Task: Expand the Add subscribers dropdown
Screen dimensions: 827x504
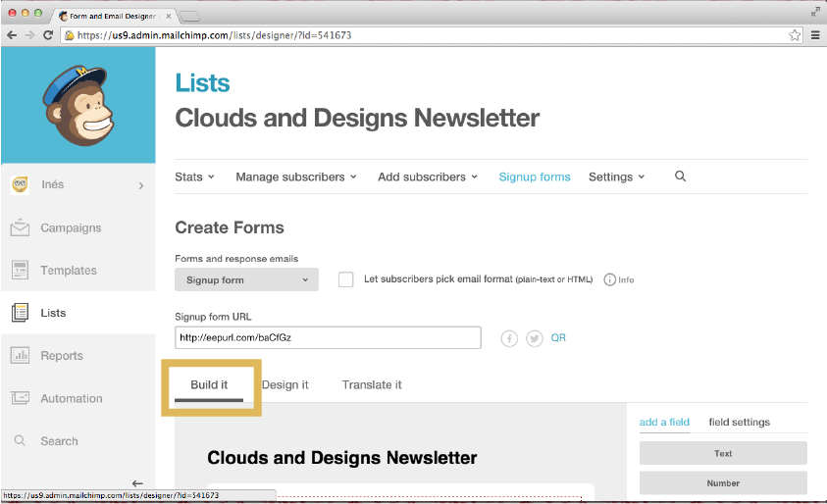Action: click(x=428, y=176)
